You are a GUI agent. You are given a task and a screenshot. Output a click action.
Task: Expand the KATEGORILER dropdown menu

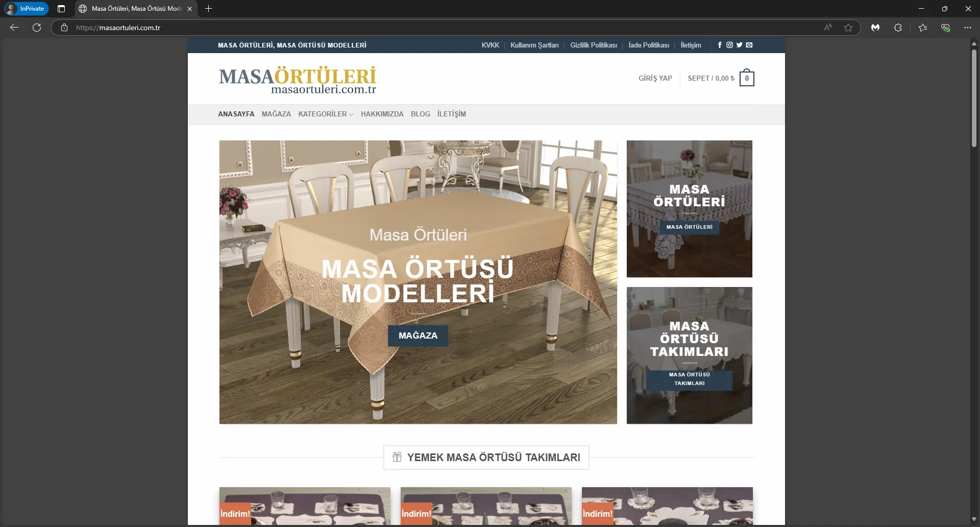[x=325, y=114]
